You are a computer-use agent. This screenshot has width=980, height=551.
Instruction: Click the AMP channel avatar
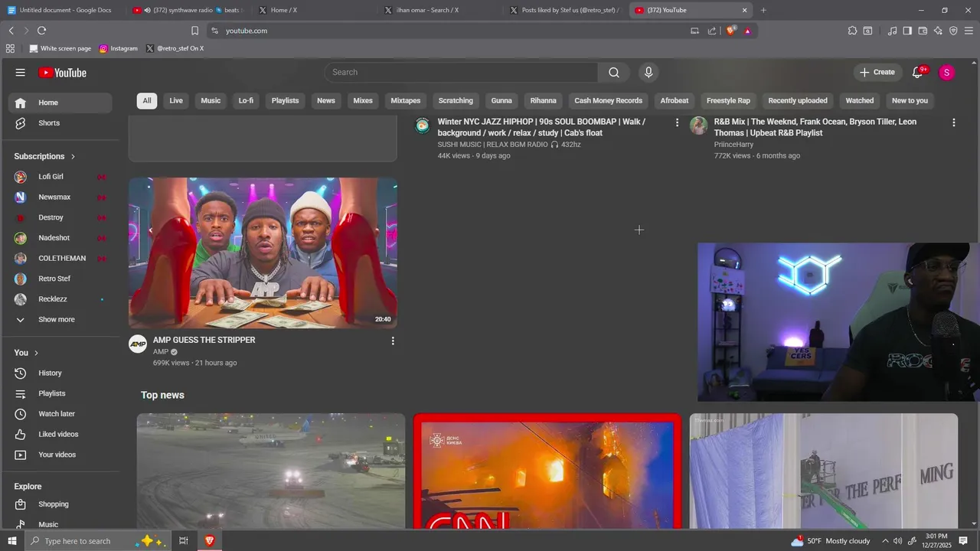138,344
